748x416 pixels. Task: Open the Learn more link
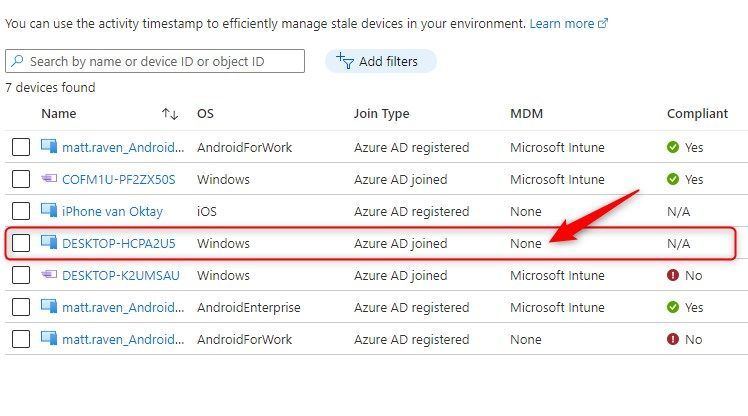[x=562, y=22]
